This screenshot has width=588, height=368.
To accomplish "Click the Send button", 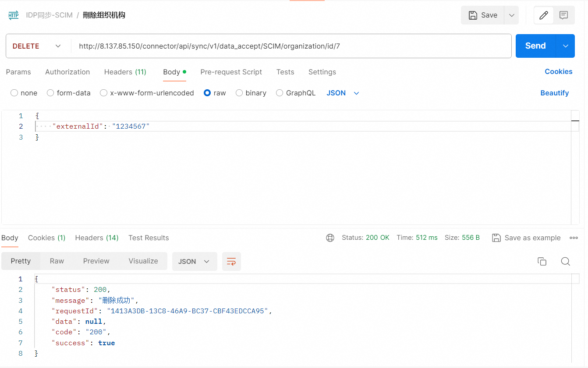I will [535, 46].
